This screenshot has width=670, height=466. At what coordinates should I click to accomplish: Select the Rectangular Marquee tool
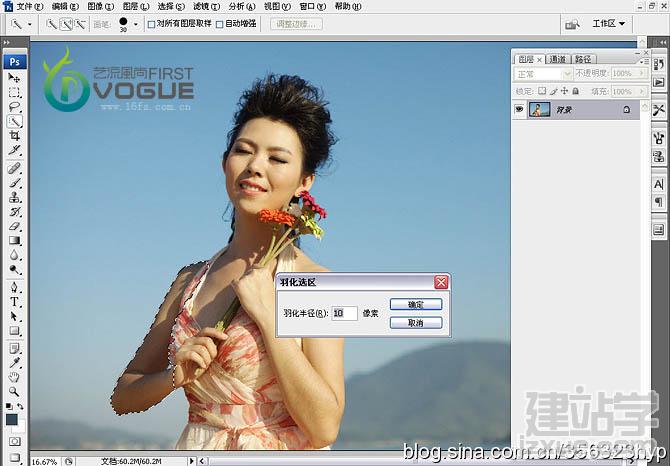point(14,93)
